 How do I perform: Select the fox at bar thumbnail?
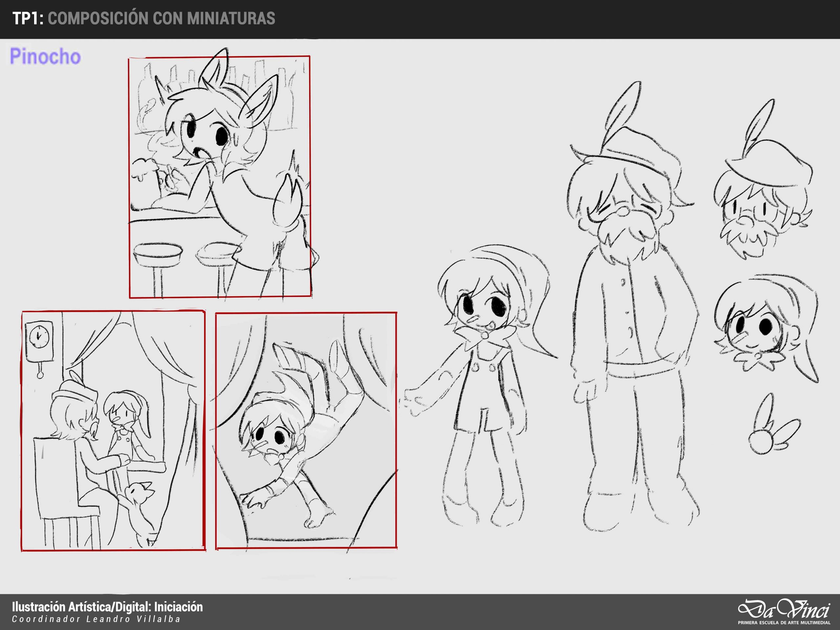[220, 177]
